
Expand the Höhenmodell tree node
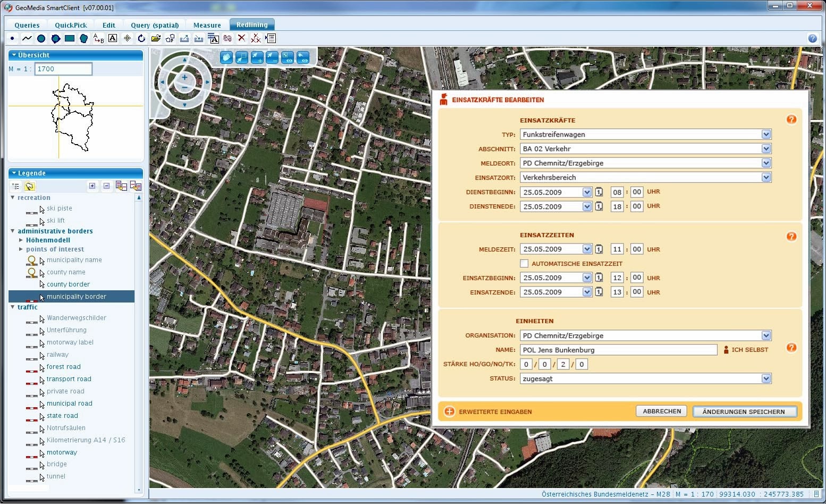pos(20,240)
